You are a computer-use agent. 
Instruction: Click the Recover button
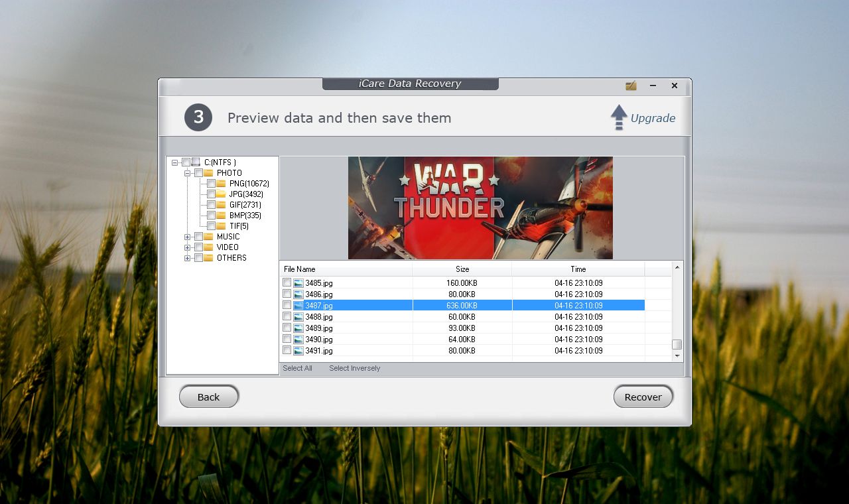[643, 397]
